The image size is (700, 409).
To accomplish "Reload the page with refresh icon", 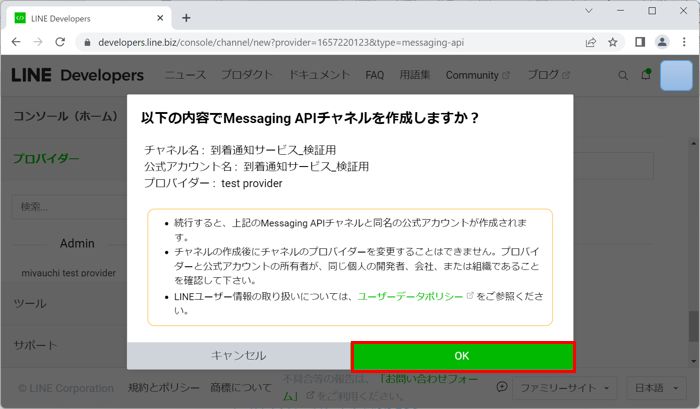I will (60, 42).
